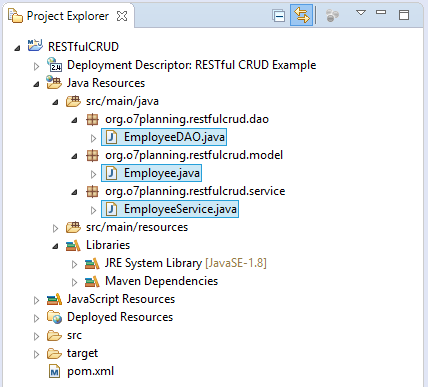The width and height of the screenshot is (428, 387).
Task: Click the EmployeeService.java file icon
Action: tap(111, 209)
